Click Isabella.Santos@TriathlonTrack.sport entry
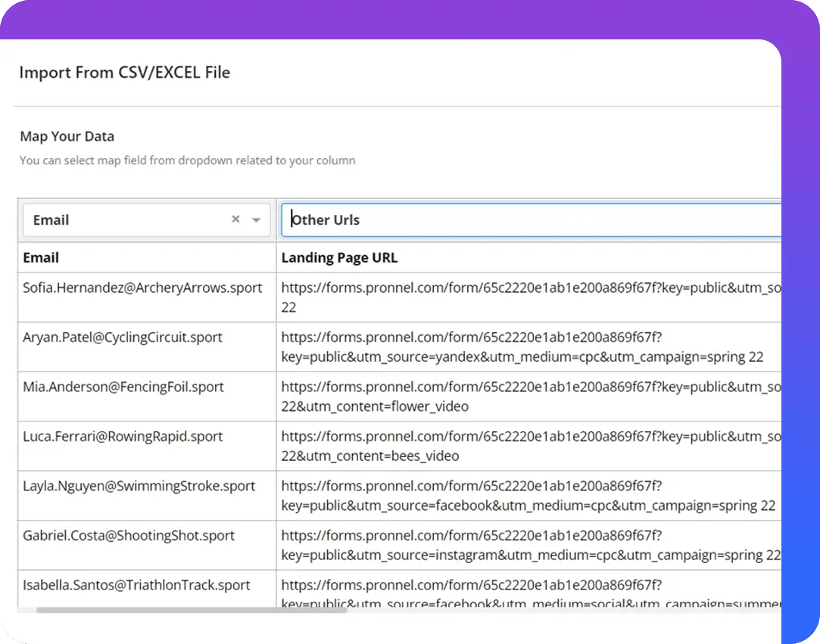820x644 pixels. point(135,584)
